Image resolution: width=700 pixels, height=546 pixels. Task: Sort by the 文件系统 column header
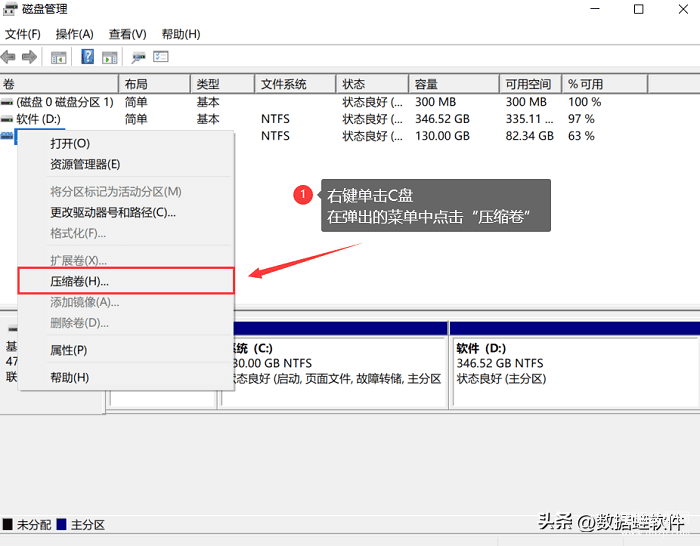(x=295, y=84)
